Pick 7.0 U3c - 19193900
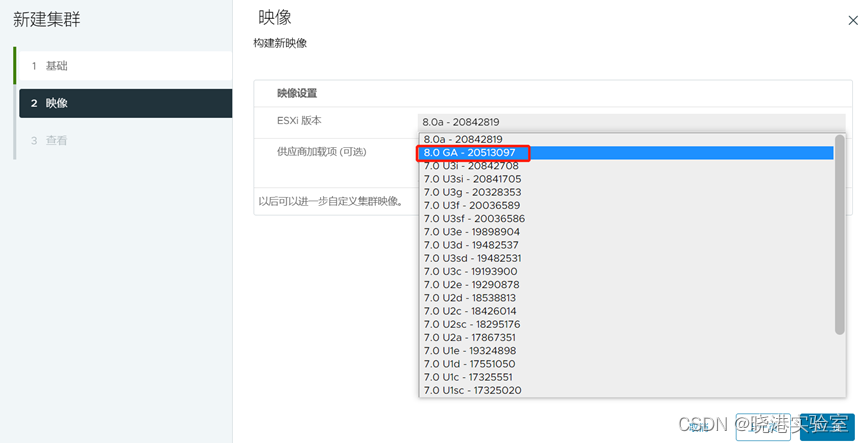This screenshot has width=864, height=443. (627, 272)
